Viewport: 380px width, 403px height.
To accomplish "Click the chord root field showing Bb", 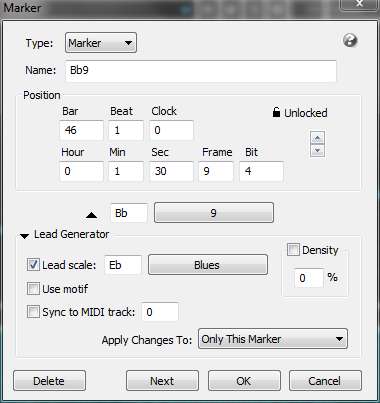I will point(129,213).
